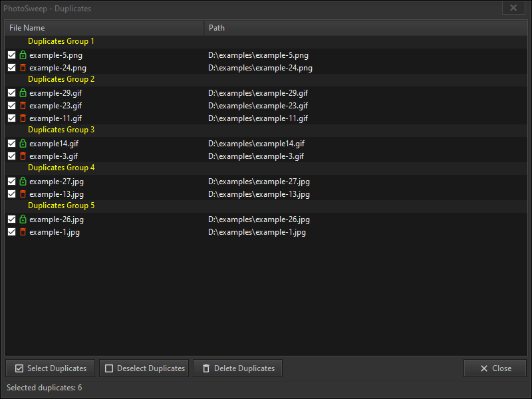532x399 pixels.
Task: Collapse Duplicates Group 5
Action: coord(61,205)
